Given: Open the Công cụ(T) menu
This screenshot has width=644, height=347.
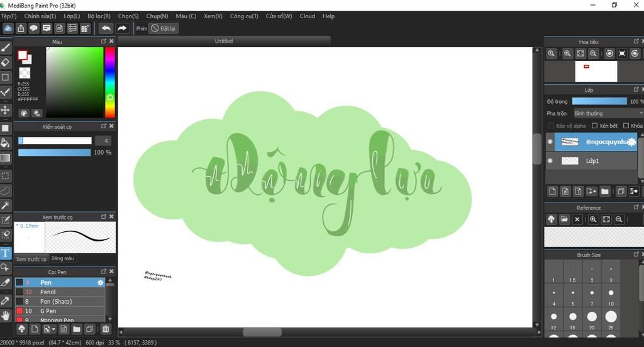Looking at the screenshot, I should tap(244, 16).
